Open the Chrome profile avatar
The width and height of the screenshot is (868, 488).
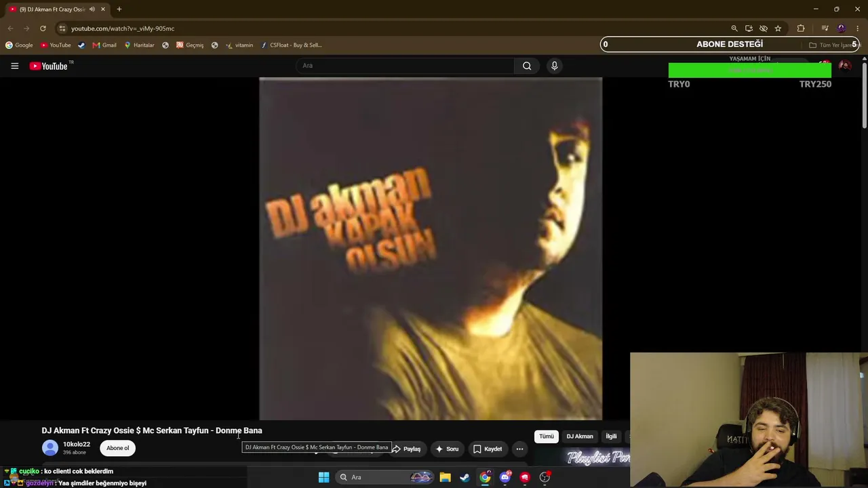coord(842,28)
